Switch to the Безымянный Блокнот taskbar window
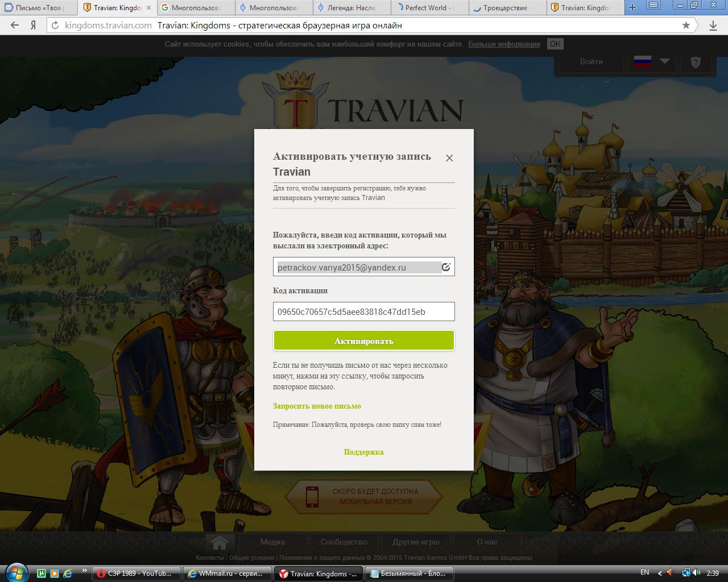Screen dimensions: 728x582 pyautogui.click(x=409, y=573)
